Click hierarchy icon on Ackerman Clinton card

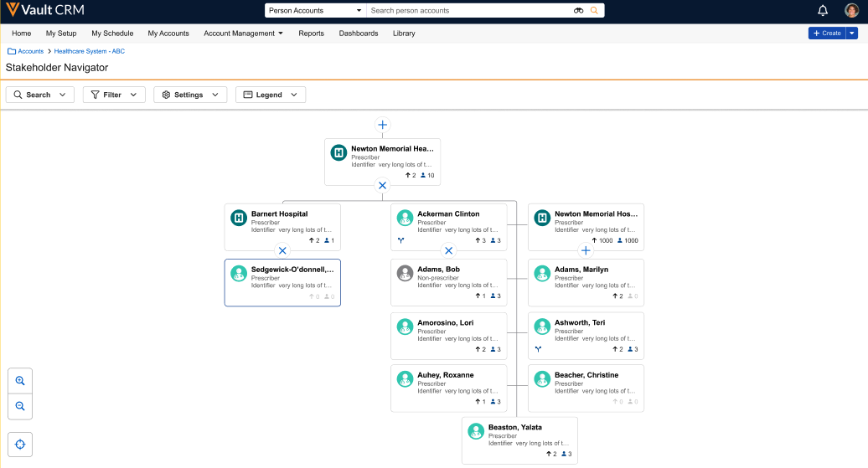point(400,240)
